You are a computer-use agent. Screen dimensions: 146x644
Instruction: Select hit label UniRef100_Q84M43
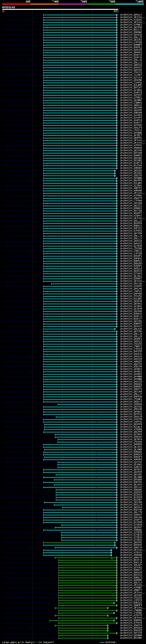click(x=131, y=53)
